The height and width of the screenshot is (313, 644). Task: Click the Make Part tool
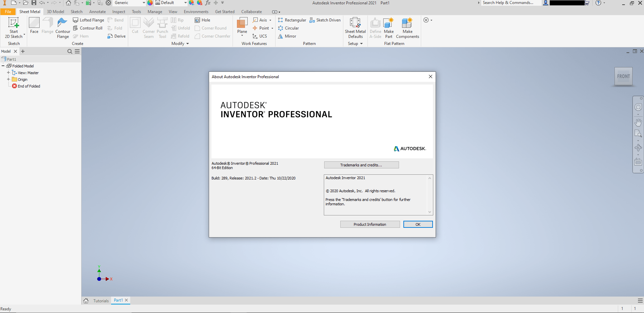pyautogui.click(x=389, y=28)
